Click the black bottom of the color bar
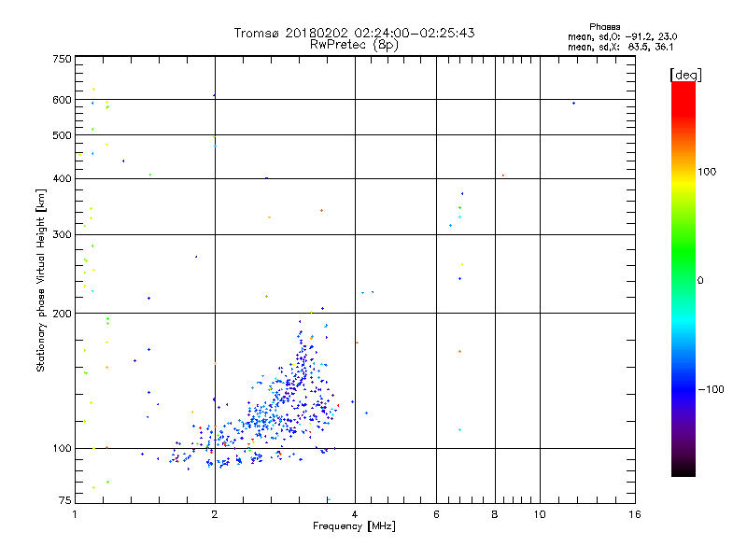747x560 pixels. pos(684,469)
